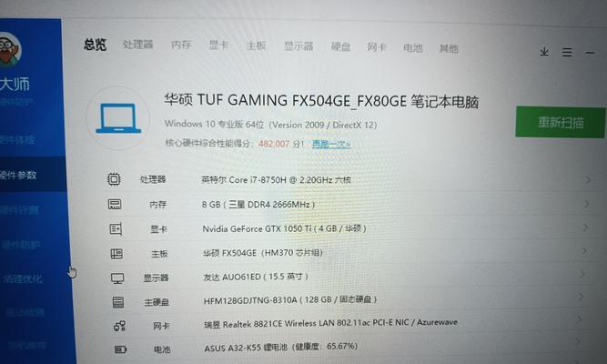Switch to the 内存 tab

click(181, 45)
